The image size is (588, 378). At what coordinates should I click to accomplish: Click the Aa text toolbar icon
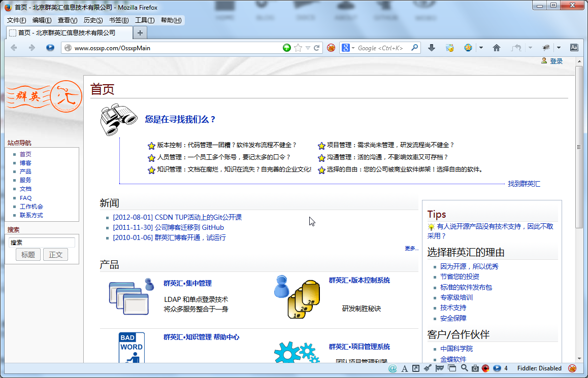pos(574,48)
